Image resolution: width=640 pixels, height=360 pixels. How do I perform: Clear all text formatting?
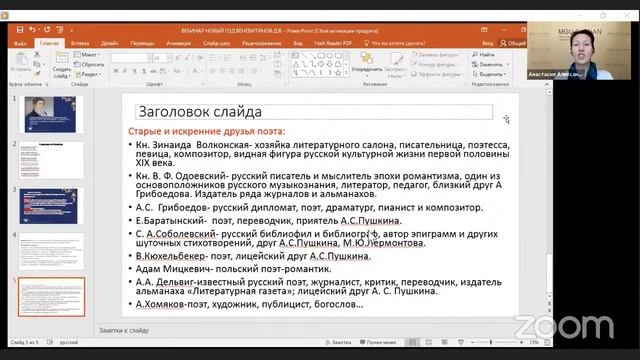coord(200,58)
